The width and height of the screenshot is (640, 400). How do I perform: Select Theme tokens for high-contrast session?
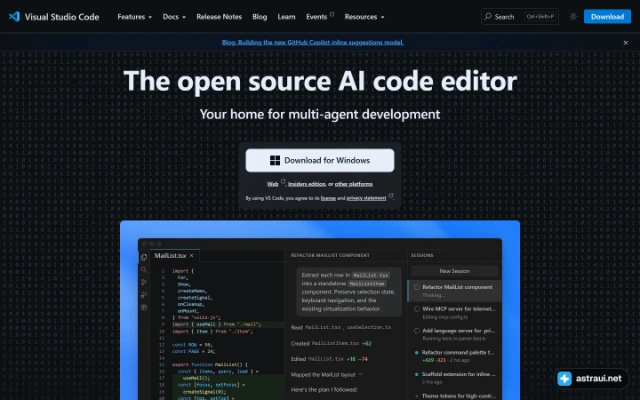(454, 396)
